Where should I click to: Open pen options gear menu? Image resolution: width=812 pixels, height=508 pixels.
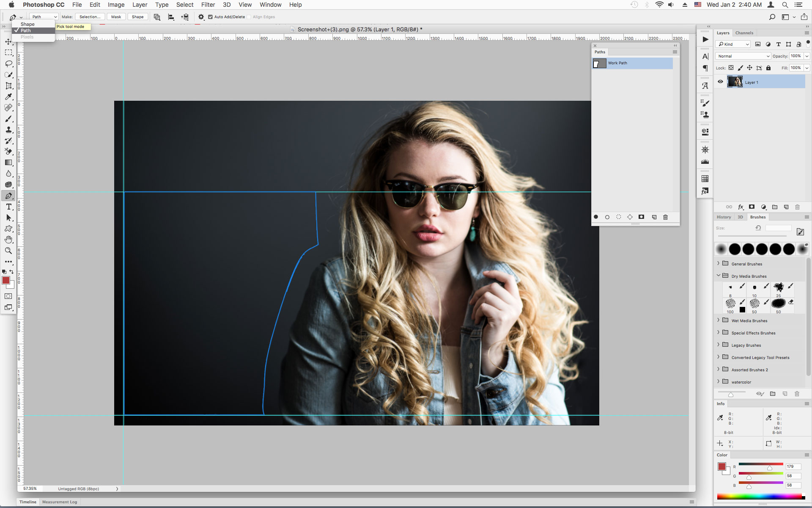(201, 17)
